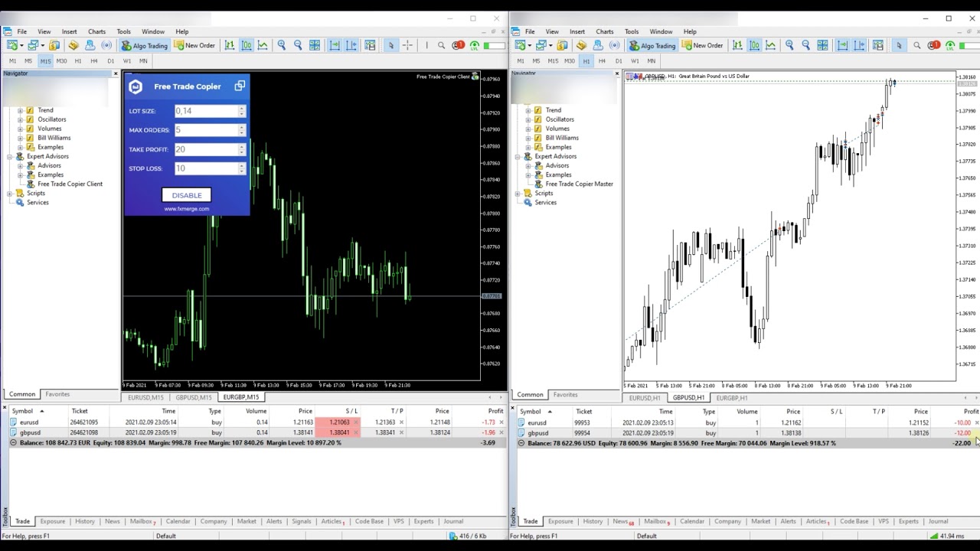Image resolution: width=980 pixels, height=551 pixels.
Task: Select H1 timeframe in right window
Action: [586, 61]
